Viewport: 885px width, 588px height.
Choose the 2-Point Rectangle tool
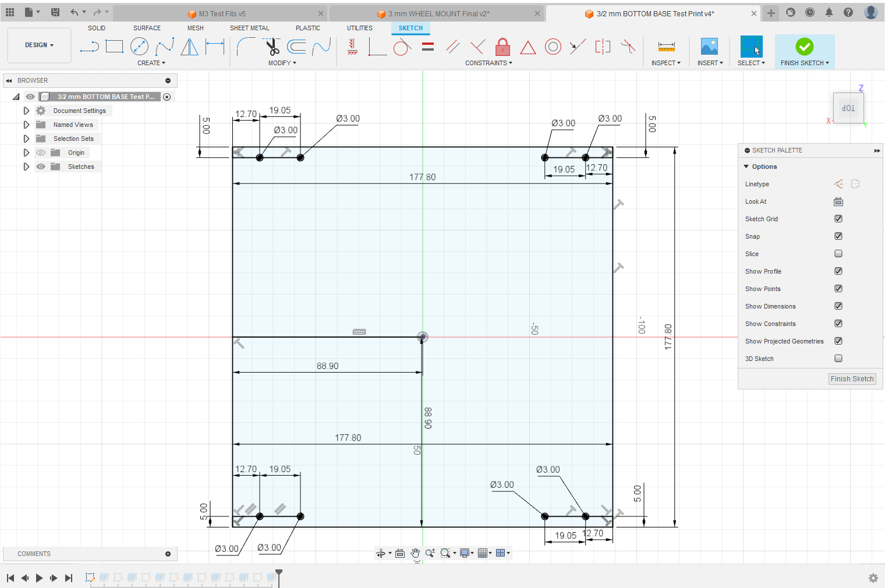click(114, 47)
